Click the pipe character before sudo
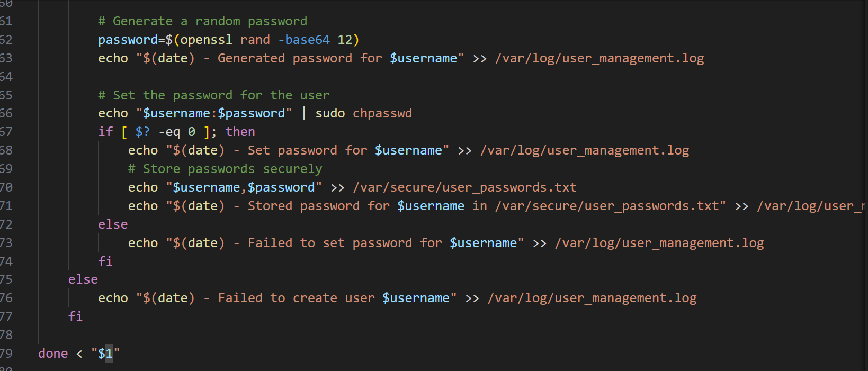The image size is (868, 371). click(304, 113)
